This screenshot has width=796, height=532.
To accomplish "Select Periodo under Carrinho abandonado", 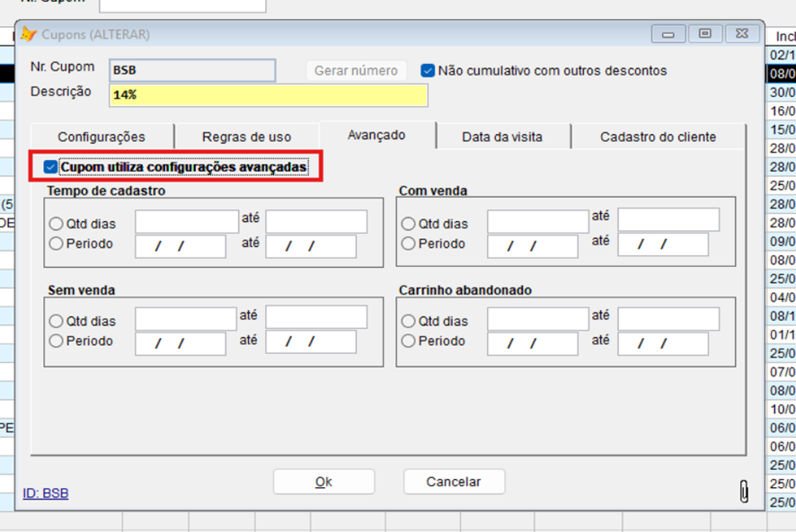I will tap(409, 341).
